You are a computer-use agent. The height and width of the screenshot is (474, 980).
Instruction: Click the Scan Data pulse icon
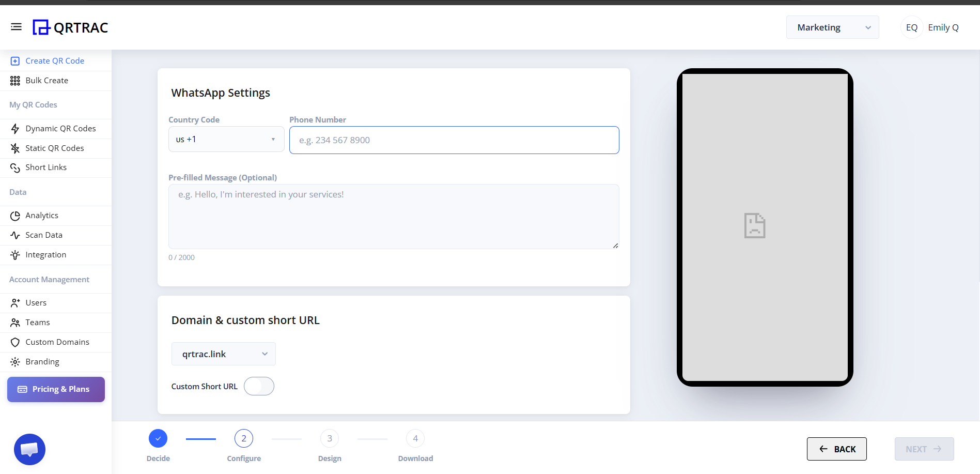(x=15, y=235)
